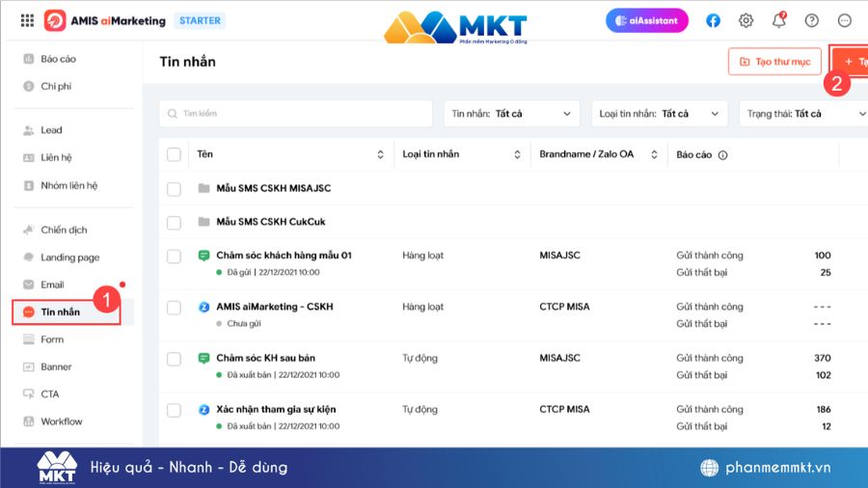Open settings gear icon

[746, 20]
